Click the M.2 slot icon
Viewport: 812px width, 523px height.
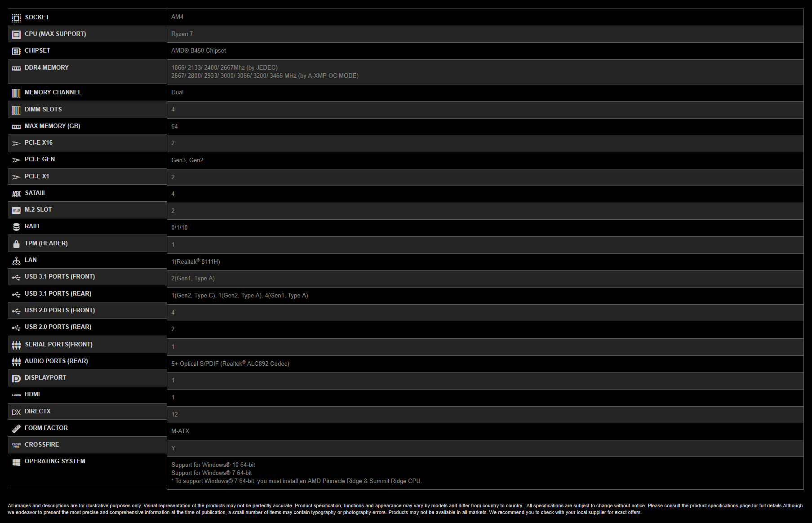(x=16, y=210)
